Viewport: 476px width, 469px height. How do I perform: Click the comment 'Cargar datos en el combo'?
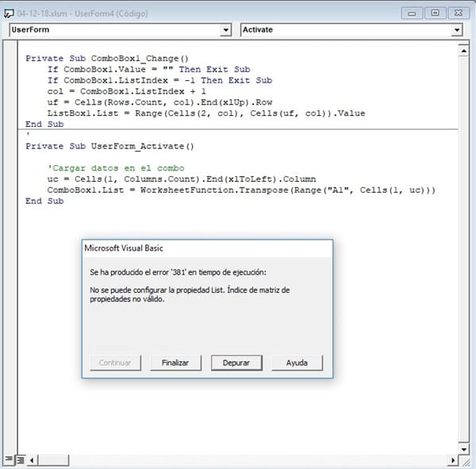(116, 168)
